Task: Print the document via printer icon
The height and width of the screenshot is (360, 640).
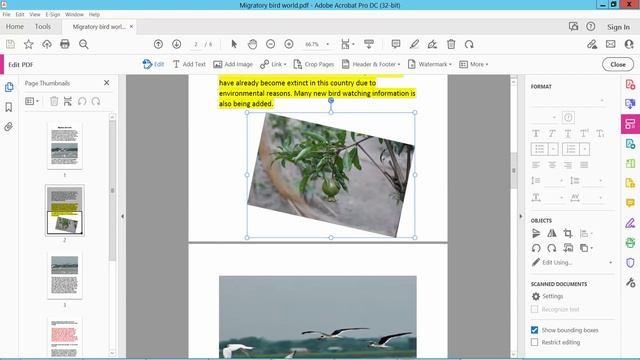Action: [x=65, y=44]
